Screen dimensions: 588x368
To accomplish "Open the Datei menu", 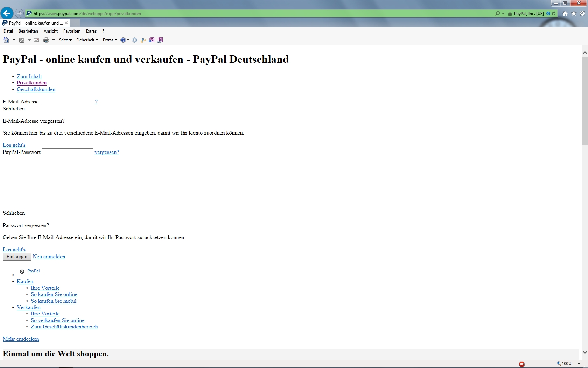I will [8, 31].
